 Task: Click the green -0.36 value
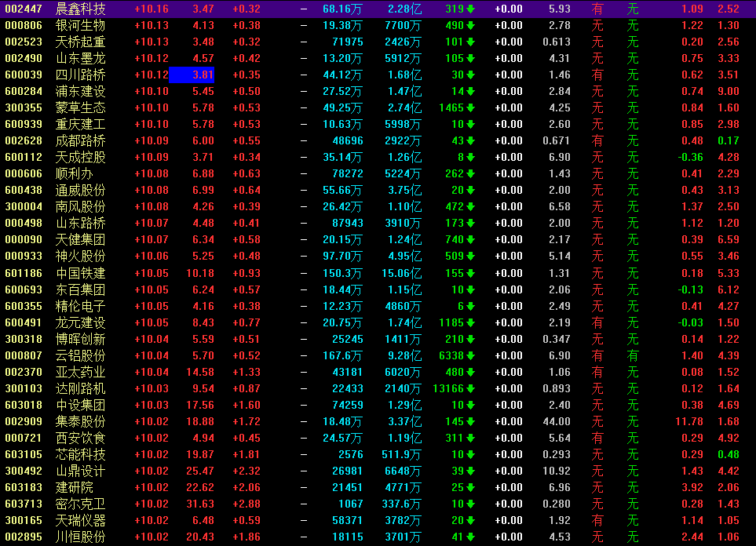pos(690,157)
